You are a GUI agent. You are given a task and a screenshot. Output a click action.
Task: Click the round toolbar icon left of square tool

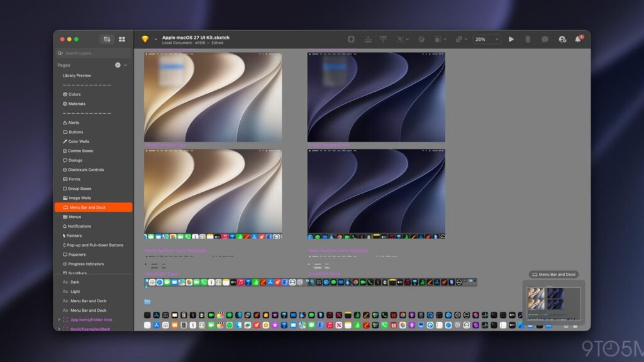[x=421, y=39]
